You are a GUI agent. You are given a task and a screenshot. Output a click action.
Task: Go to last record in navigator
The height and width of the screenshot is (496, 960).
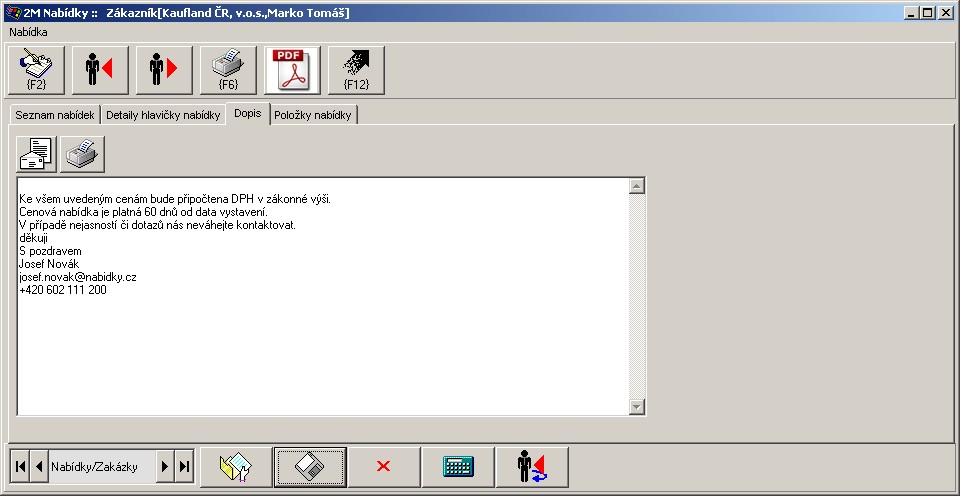click(184, 467)
